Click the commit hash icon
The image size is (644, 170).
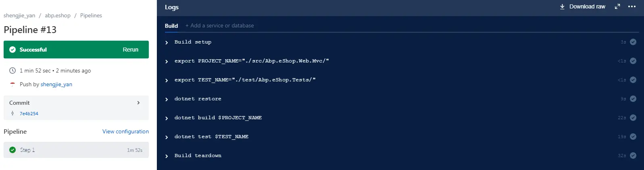click(x=13, y=113)
